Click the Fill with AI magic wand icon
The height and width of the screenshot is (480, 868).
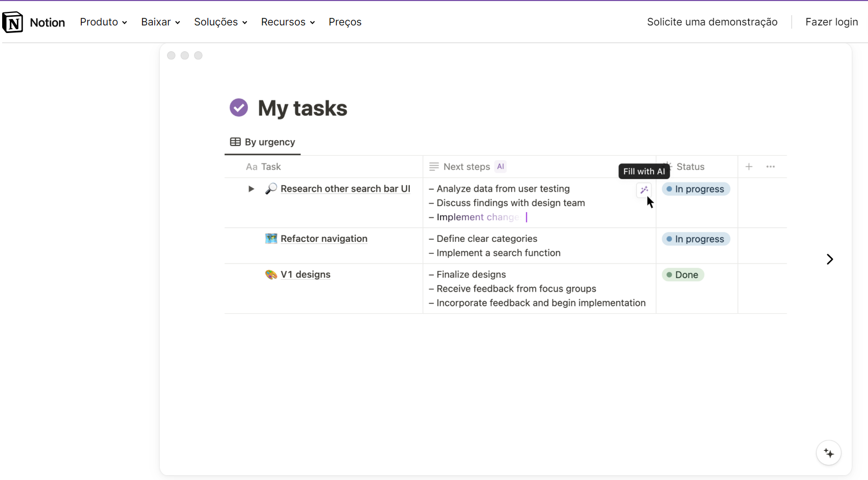644,190
